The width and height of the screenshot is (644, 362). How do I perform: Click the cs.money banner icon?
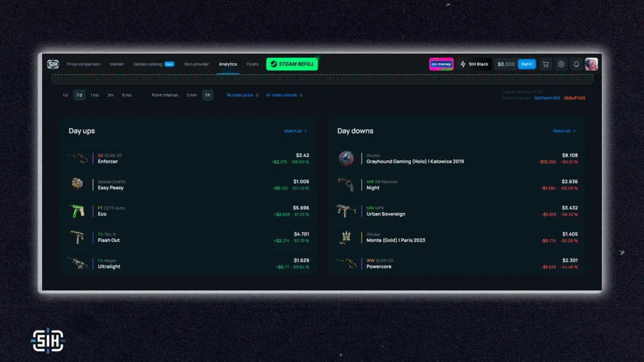pyautogui.click(x=441, y=64)
